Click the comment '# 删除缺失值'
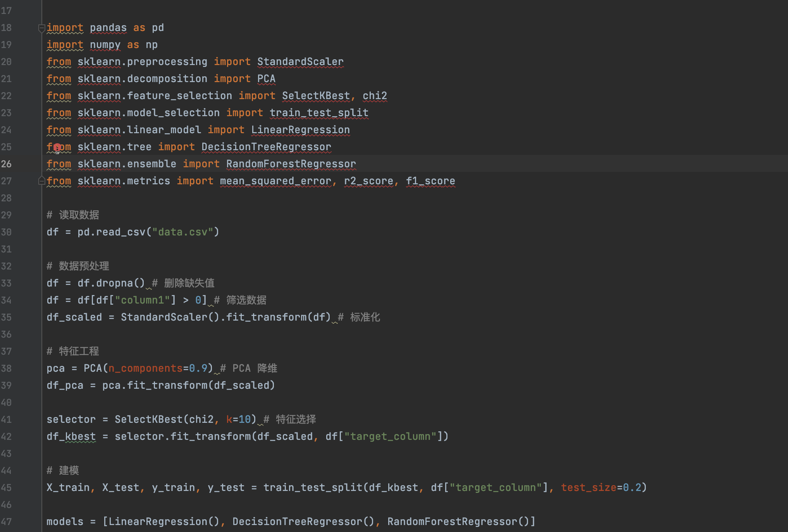The width and height of the screenshot is (788, 532). coord(183,283)
